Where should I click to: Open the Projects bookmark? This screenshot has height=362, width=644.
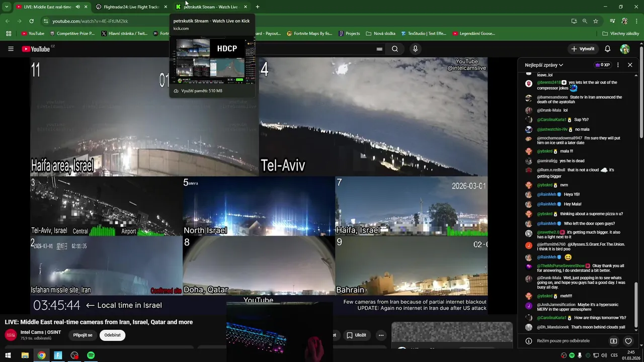pyautogui.click(x=349, y=34)
